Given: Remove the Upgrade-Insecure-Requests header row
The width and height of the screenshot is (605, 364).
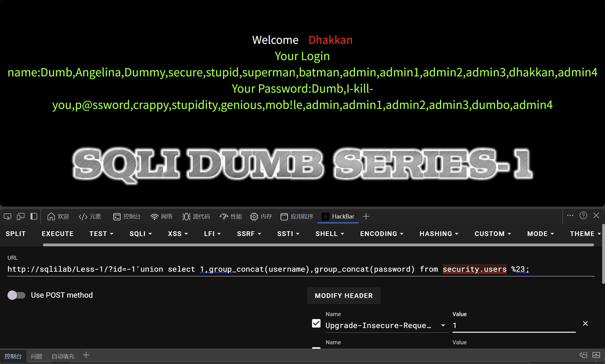Looking at the screenshot, I should 585,324.
